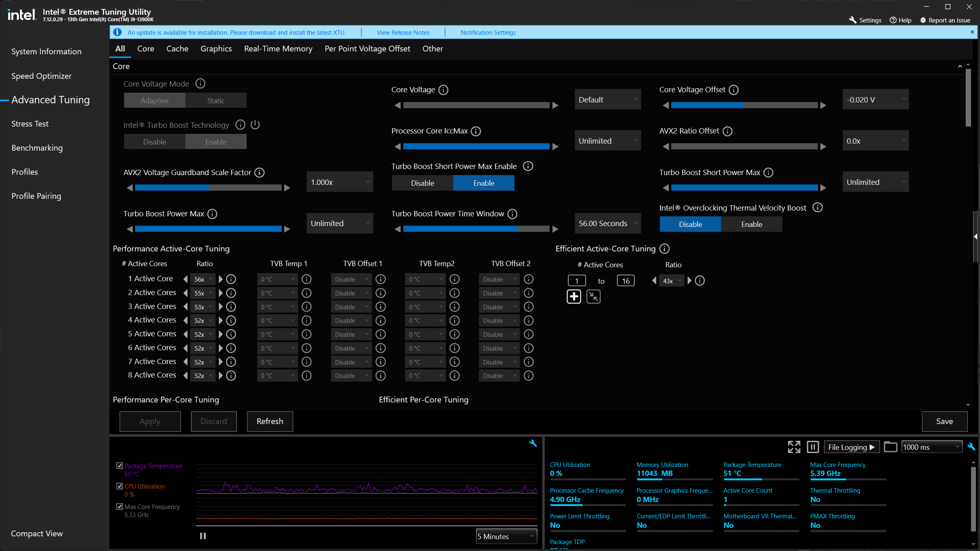Screen dimensions: 980x551
Task: Click the Turbo Boost Technology power icon
Action: [x=255, y=124]
